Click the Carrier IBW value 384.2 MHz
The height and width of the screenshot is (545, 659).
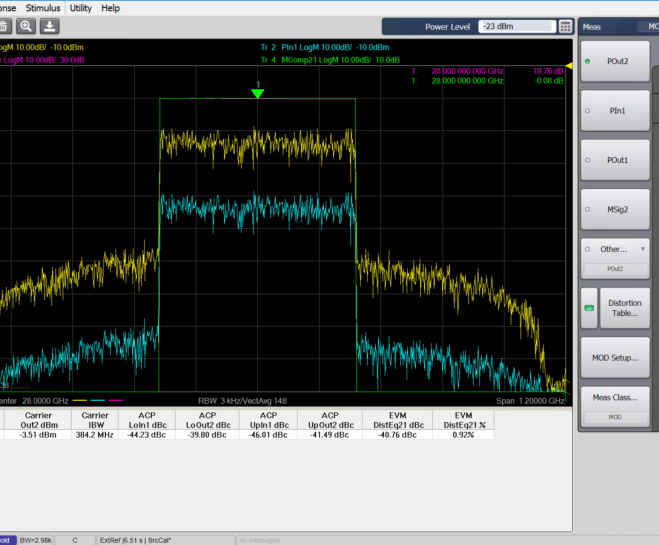[x=95, y=435]
